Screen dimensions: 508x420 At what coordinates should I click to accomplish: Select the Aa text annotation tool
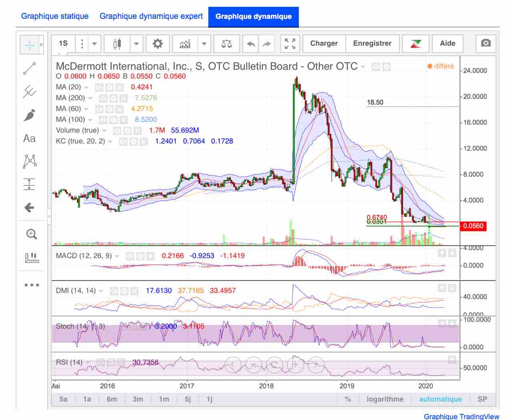[30, 138]
